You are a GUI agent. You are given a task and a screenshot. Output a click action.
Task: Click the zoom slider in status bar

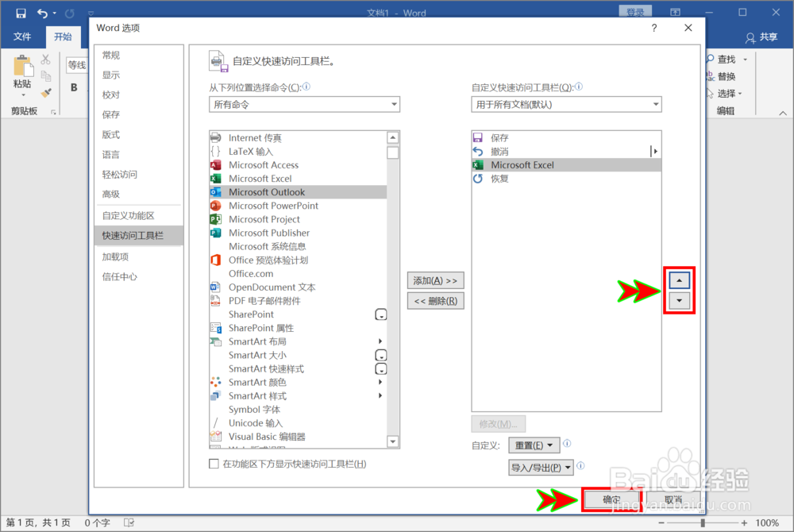(703, 523)
